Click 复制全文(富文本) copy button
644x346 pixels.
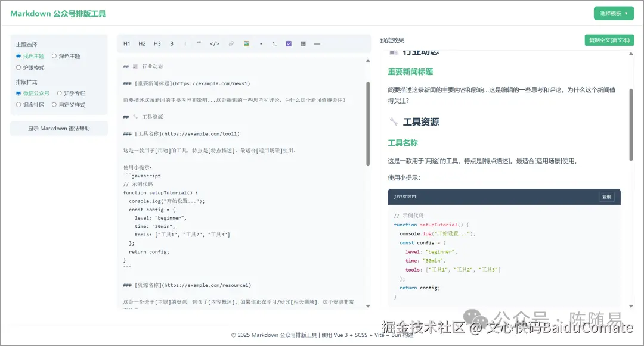609,40
